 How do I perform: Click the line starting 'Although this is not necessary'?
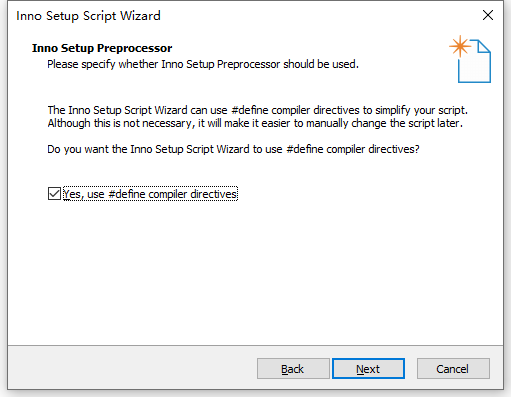click(255, 123)
